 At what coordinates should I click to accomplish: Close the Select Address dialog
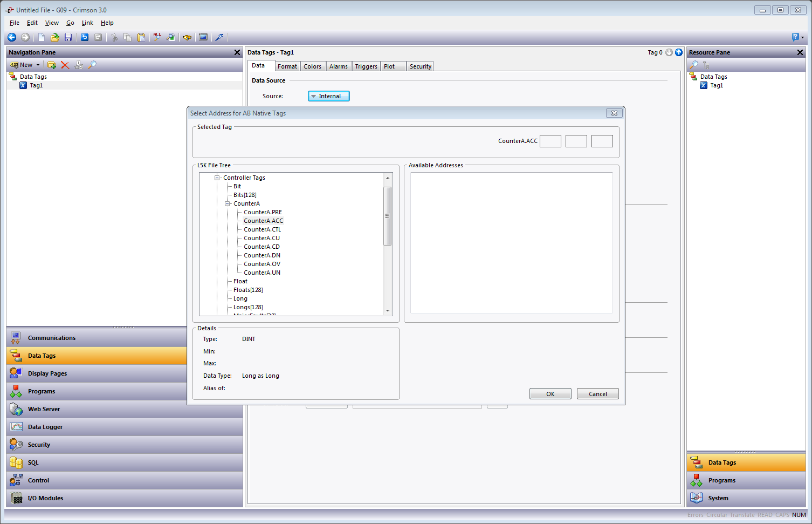click(614, 113)
